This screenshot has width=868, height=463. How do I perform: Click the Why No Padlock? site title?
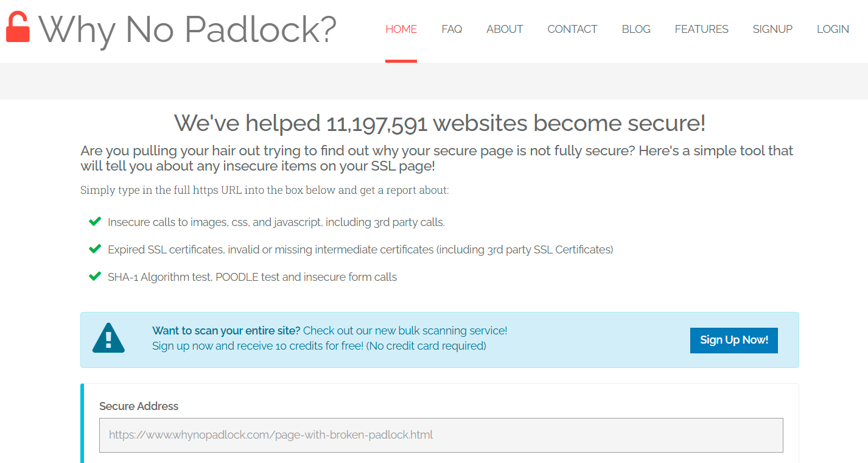point(188,29)
